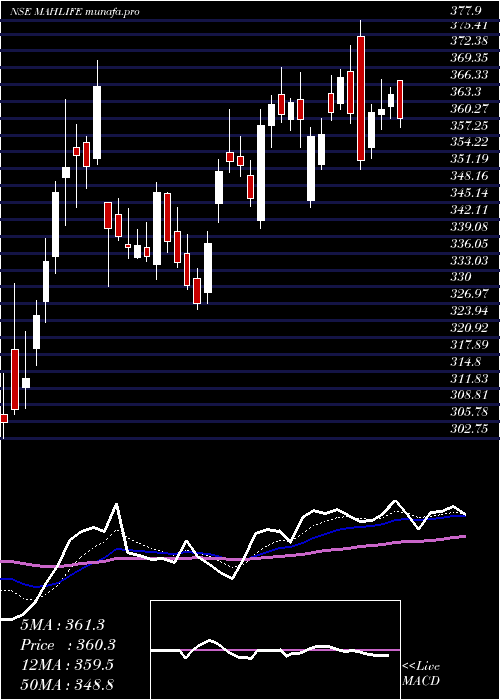Viewport: 500px width, 700px height.
Task: Click the Price : 360.3 readout
Action: pos(68,645)
